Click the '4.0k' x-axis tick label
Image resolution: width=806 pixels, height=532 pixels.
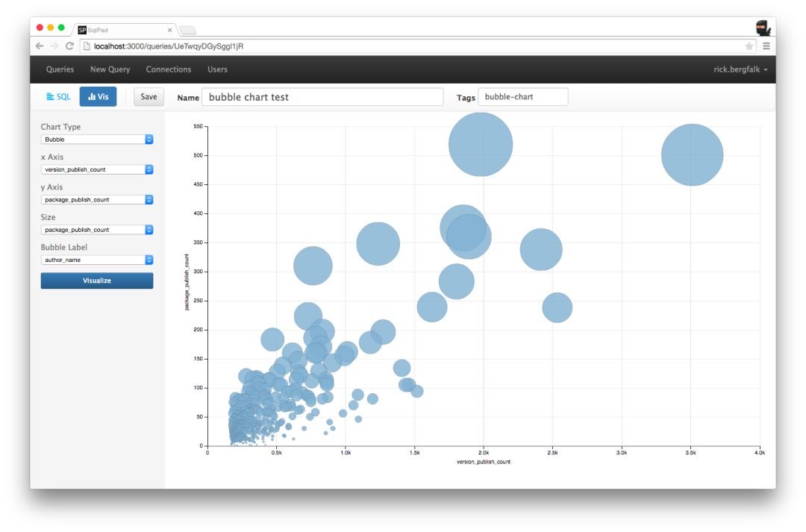point(759,453)
